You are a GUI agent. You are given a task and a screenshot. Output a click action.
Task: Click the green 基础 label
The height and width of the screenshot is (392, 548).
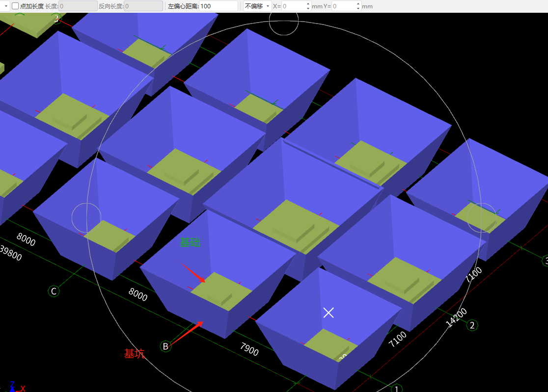(x=190, y=242)
